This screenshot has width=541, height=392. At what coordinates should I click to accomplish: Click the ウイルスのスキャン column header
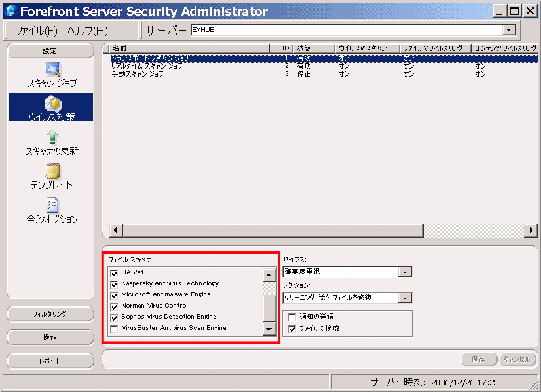pos(367,48)
